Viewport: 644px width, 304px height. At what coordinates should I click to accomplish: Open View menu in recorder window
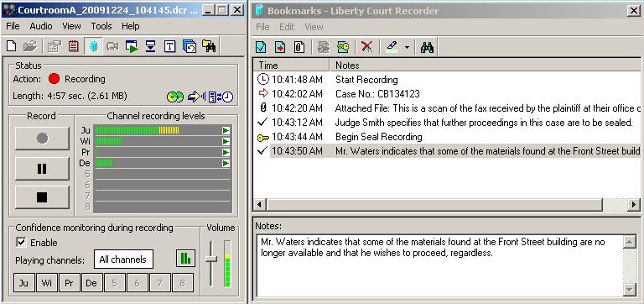(x=71, y=26)
